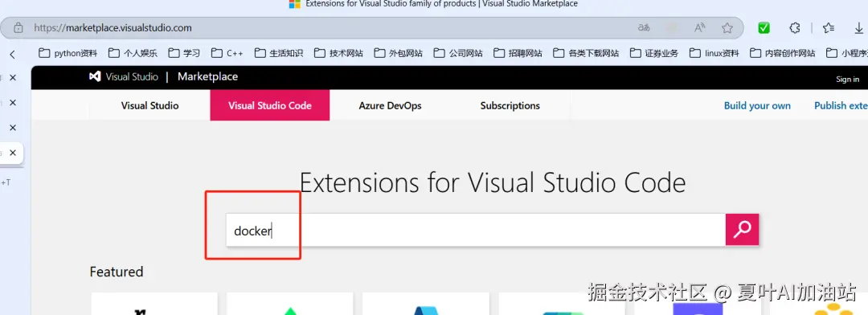Close the active highlighted vertical tab
The height and width of the screenshot is (315, 868).
coord(13,153)
